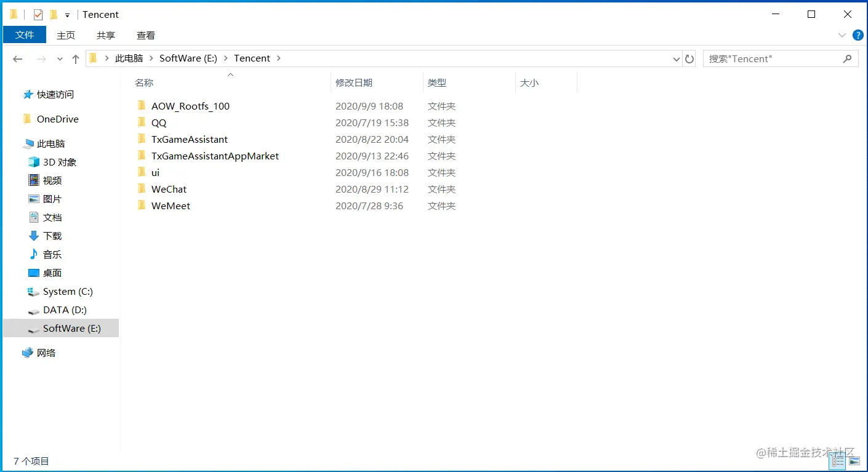Expand the chevron after Tencent in breadcrumb

[279, 58]
